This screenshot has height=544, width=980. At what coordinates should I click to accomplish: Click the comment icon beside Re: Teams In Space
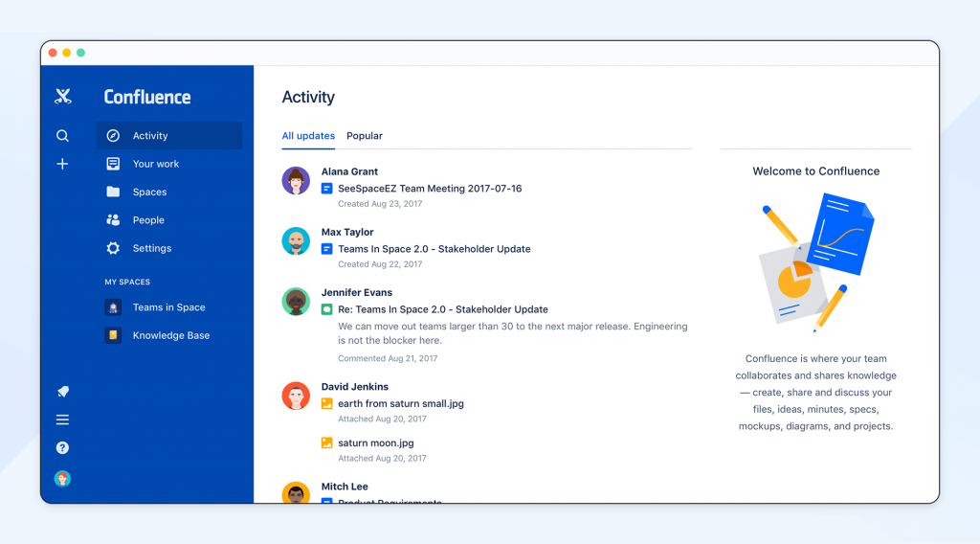(x=327, y=309)
